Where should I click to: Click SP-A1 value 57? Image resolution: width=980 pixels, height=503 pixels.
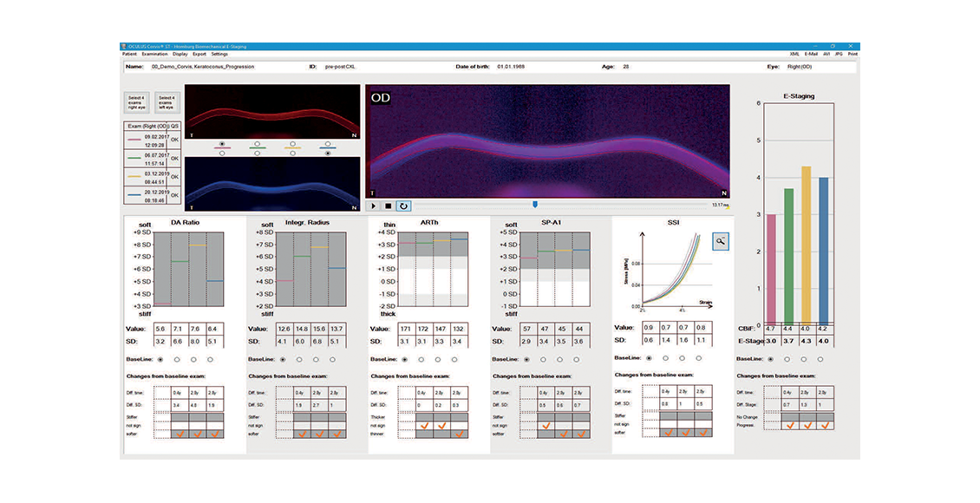coord(527,330)
